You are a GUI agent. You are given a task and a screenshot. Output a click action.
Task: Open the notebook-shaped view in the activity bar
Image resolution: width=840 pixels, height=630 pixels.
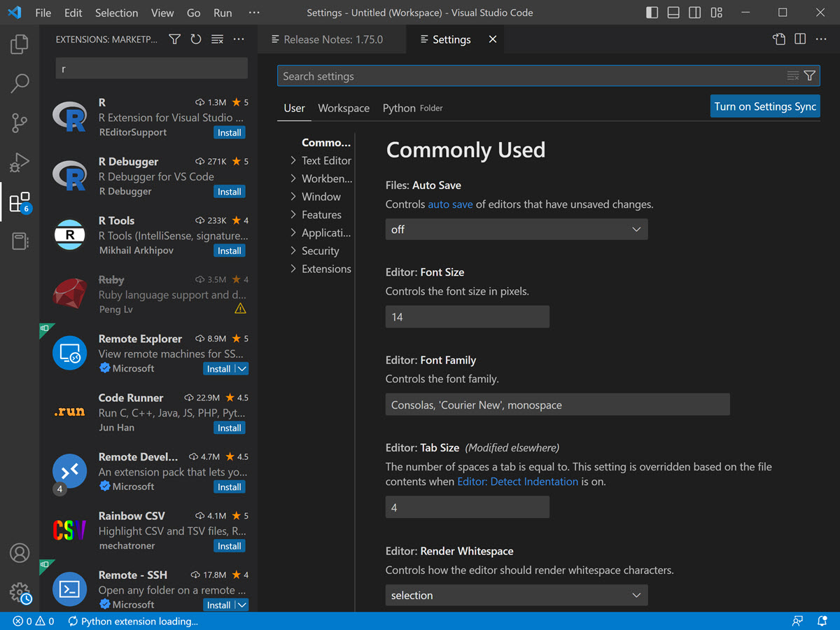(x=20, y=241)
